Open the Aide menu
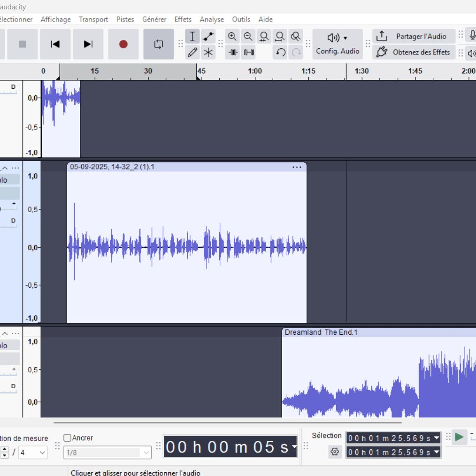 (x=265, y=20)
